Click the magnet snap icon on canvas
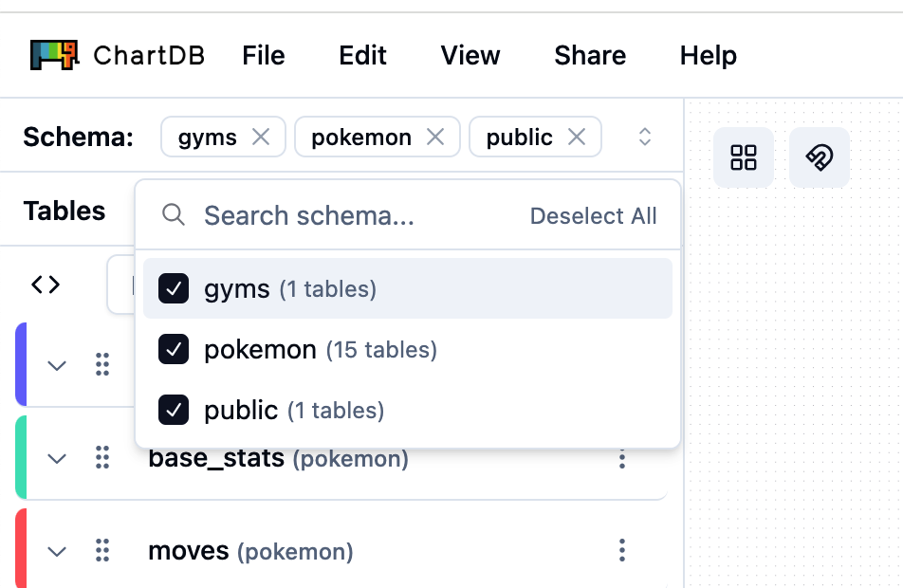The height and width of the screenshot is (588, 903). click(x=820, y=157)
